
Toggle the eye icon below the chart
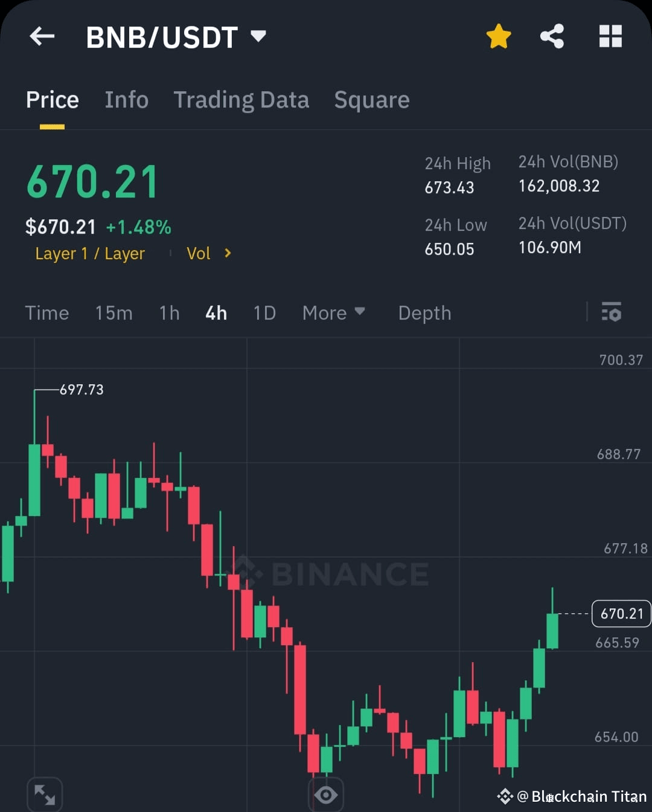click(x=326, y=793)
